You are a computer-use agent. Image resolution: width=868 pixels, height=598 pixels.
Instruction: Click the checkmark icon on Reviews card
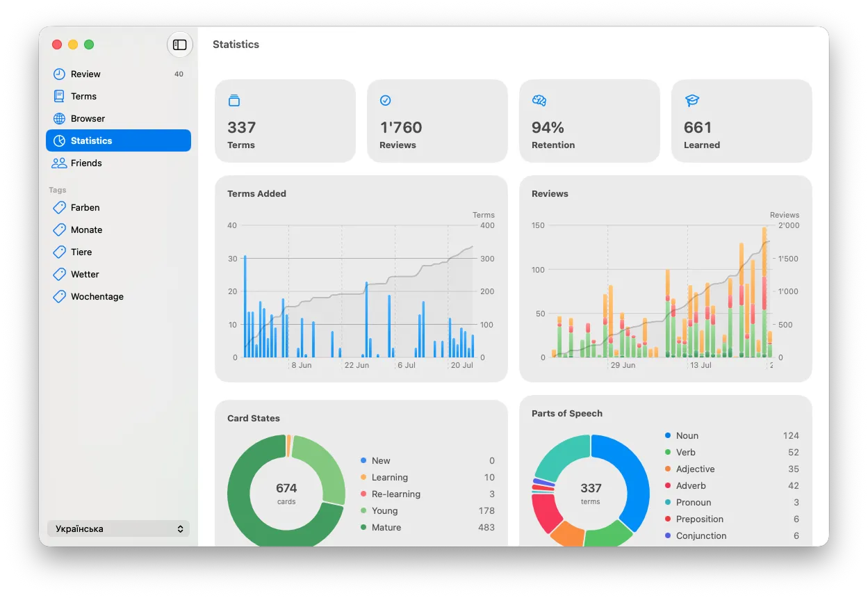386,101
